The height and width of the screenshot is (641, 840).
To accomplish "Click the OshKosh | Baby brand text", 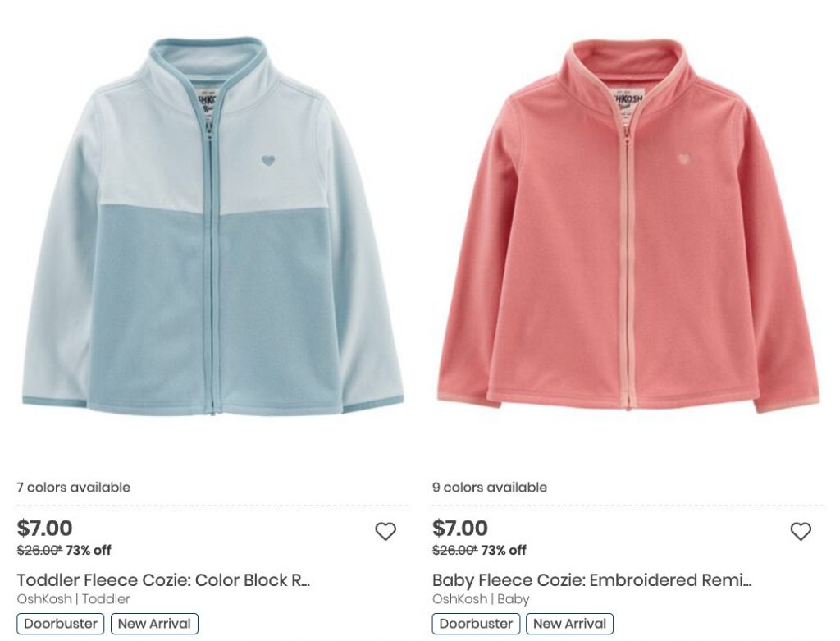I will pos(481,598).
